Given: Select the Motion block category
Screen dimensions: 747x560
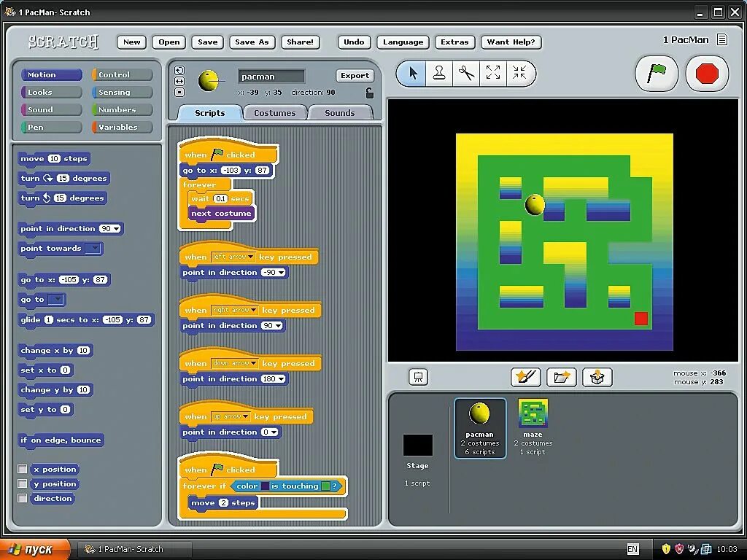Looking at the screenshot, I should [52, 75].
